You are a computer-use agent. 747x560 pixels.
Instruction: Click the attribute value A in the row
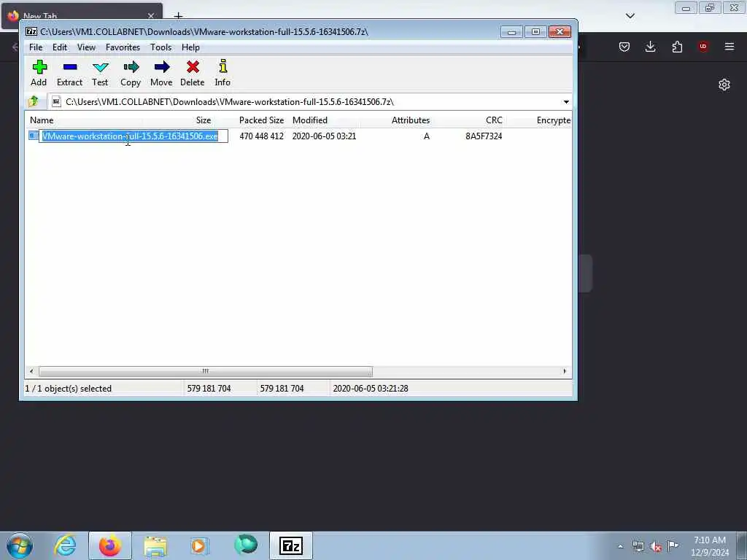click(x=427, y=136)
